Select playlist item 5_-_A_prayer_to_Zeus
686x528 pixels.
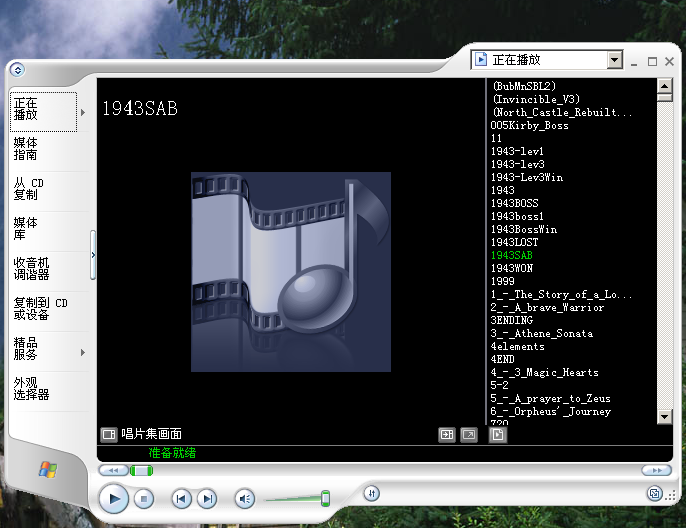[550, 399]
